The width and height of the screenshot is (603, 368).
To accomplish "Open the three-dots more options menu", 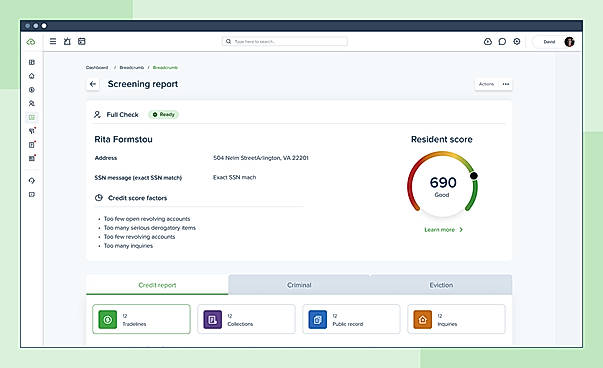I will pos(506,84).
